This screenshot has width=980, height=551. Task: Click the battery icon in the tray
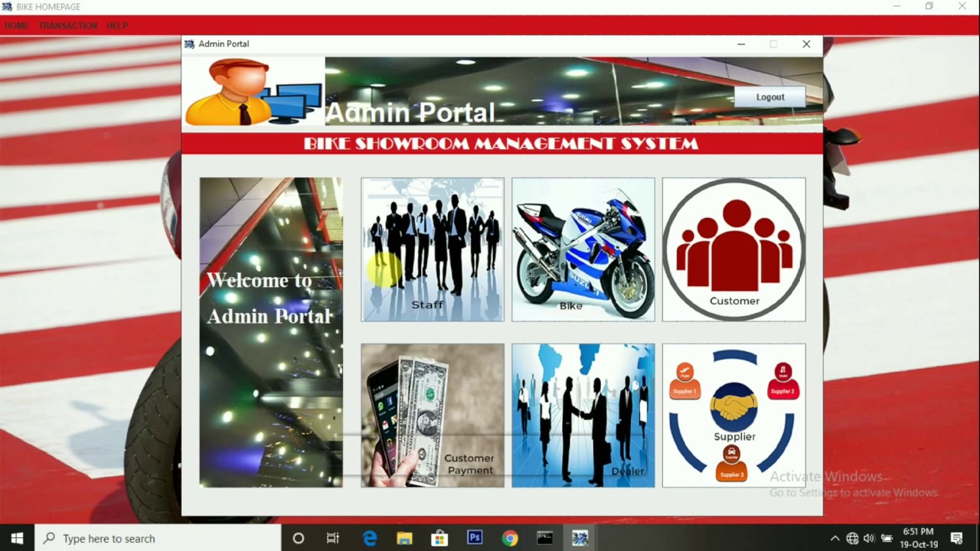point(887,538)
